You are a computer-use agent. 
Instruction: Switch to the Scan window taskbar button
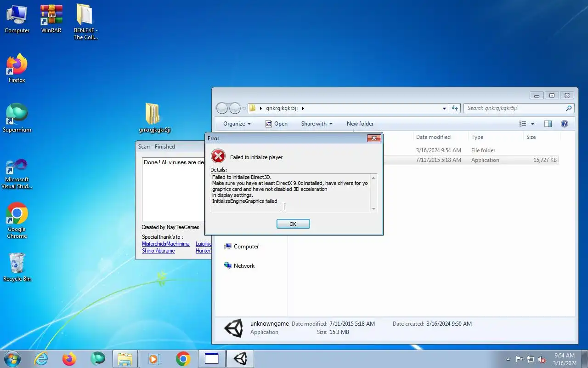tap(211, 359)
